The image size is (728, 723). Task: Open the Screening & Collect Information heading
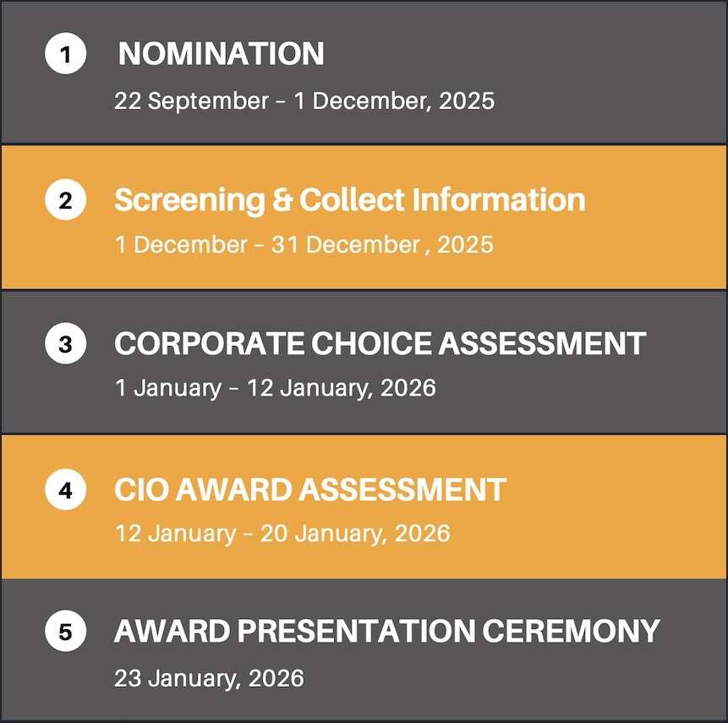point(349,200)
